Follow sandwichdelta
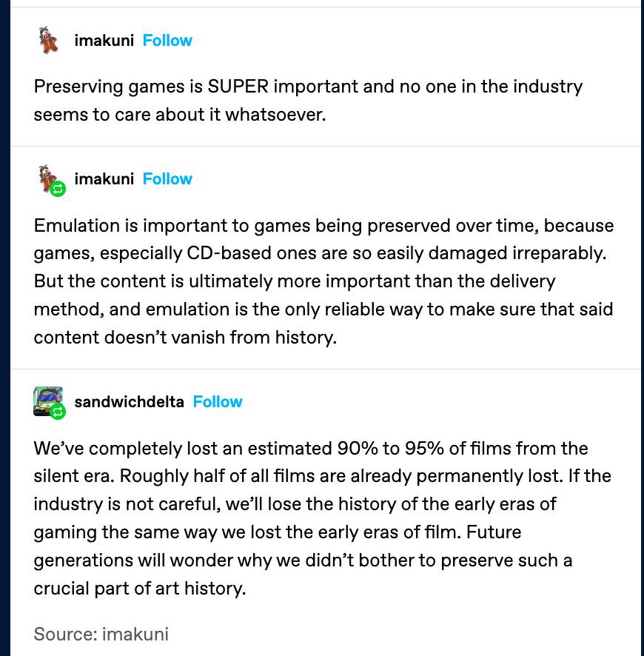644x656 pixels. coord(218,401)
